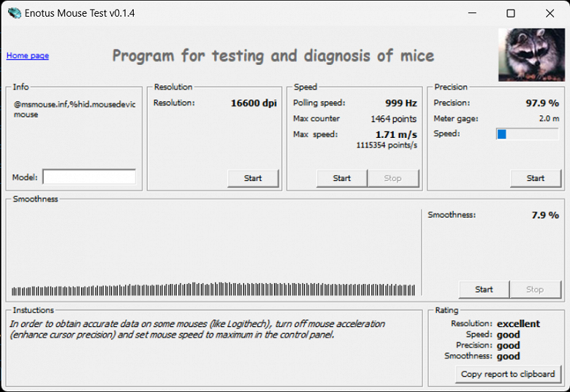Click the instructions text about mouse acceleration
Image resolution: width=570 pixels, height=392 pixels.
(x=197, y=329)
